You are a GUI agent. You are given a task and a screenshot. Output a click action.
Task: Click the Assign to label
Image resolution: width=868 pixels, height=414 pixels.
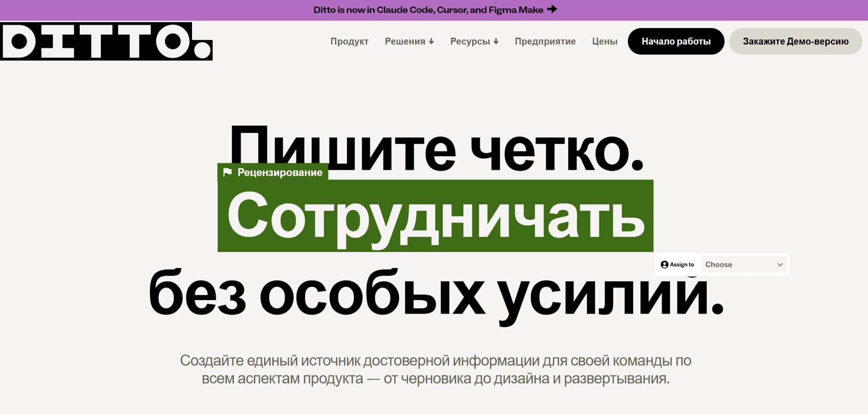682,265
